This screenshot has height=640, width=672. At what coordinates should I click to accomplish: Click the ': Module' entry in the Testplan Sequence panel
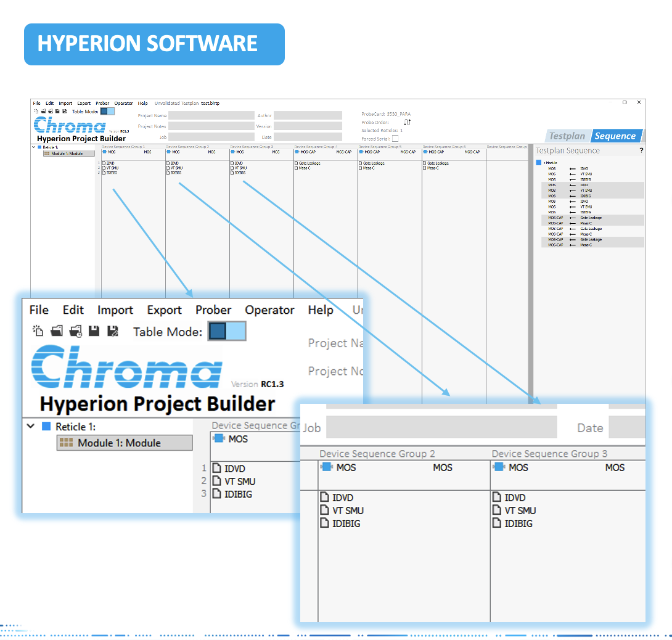551,163
